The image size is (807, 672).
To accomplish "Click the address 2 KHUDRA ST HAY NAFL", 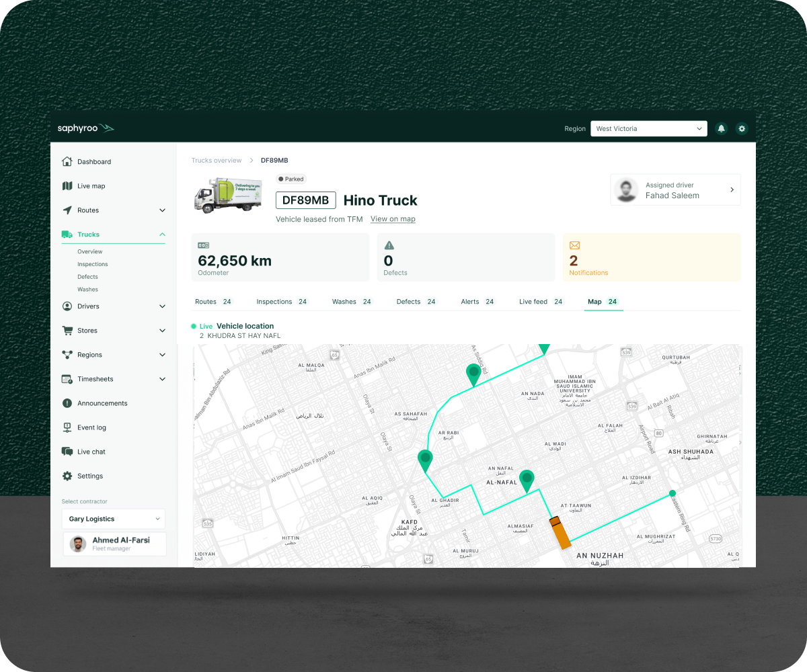I will click(x=240, y=335).
